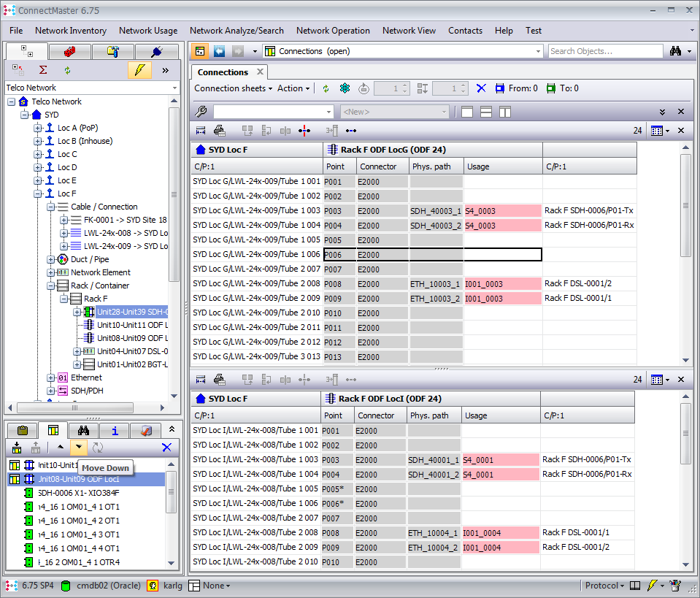This screenshot has width=700, height=598.
Task: Open the Connection sheets dropdown
Action: point(233,88)
